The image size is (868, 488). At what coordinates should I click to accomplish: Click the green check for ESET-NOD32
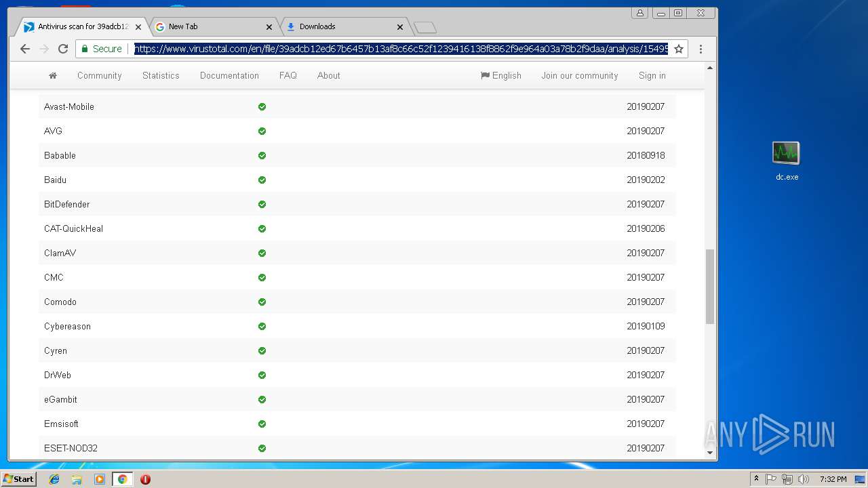click(262, 448)
